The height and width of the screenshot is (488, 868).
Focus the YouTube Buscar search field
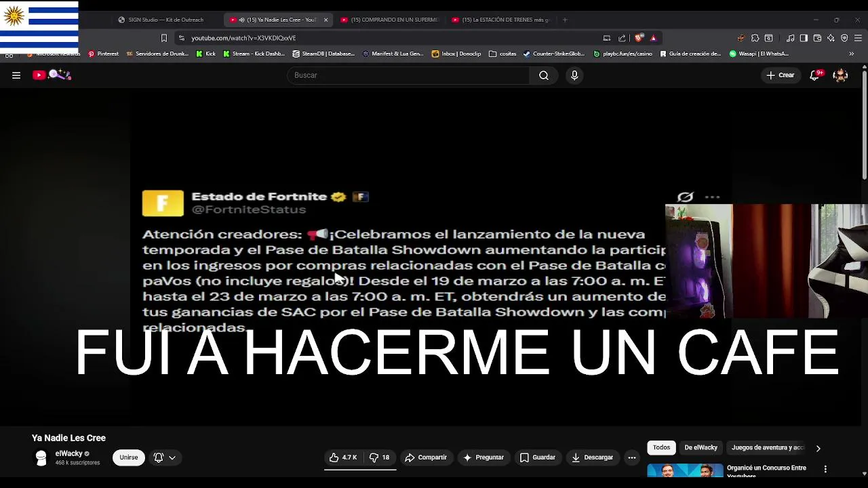[x=409, y=75]
